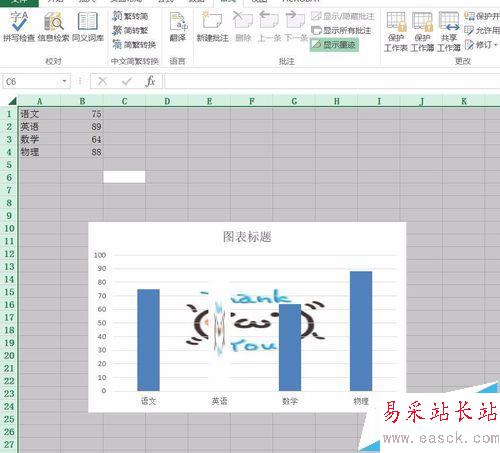Image resolution: width=500 pixels, height=453 pixels.
Task: Toggle 显示/隐藏批注
Action: 343,16
